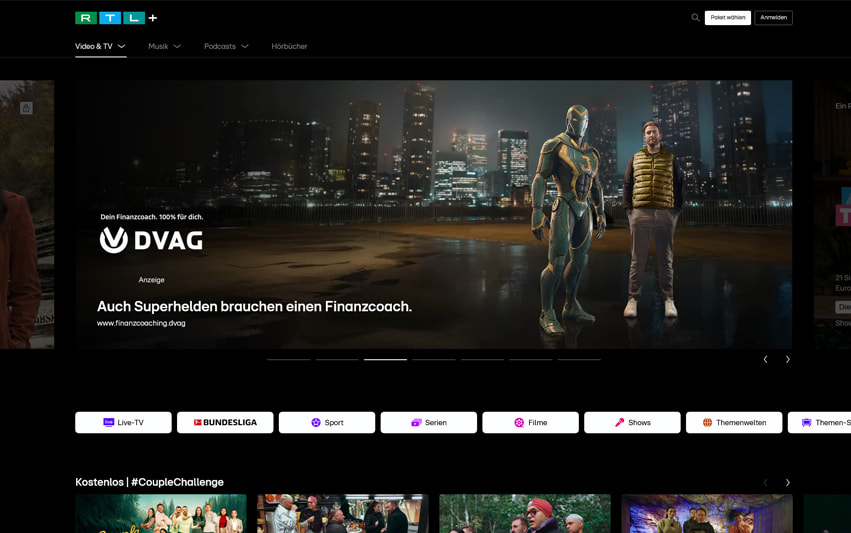Click the Paket wählen button
851x533 pixels.
tap(727, 18)
